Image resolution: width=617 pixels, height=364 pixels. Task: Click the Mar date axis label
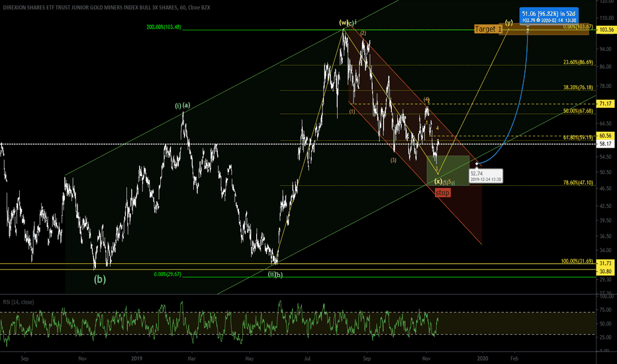(191, 359)
